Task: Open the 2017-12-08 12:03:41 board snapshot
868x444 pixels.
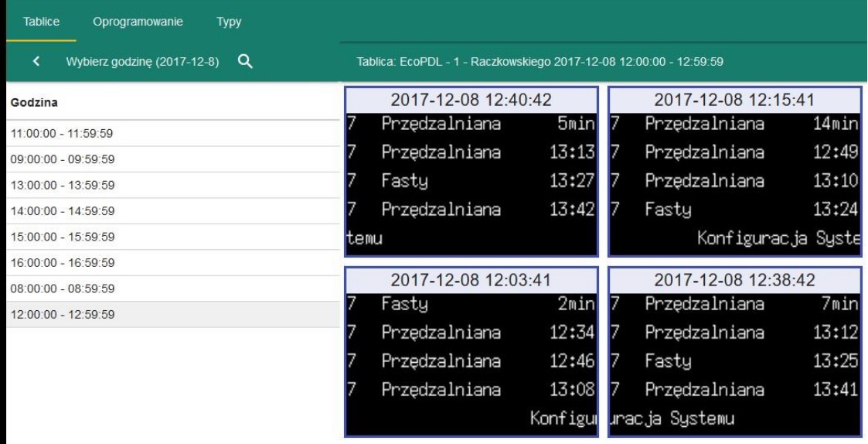Action: click(x=471, y=351)
